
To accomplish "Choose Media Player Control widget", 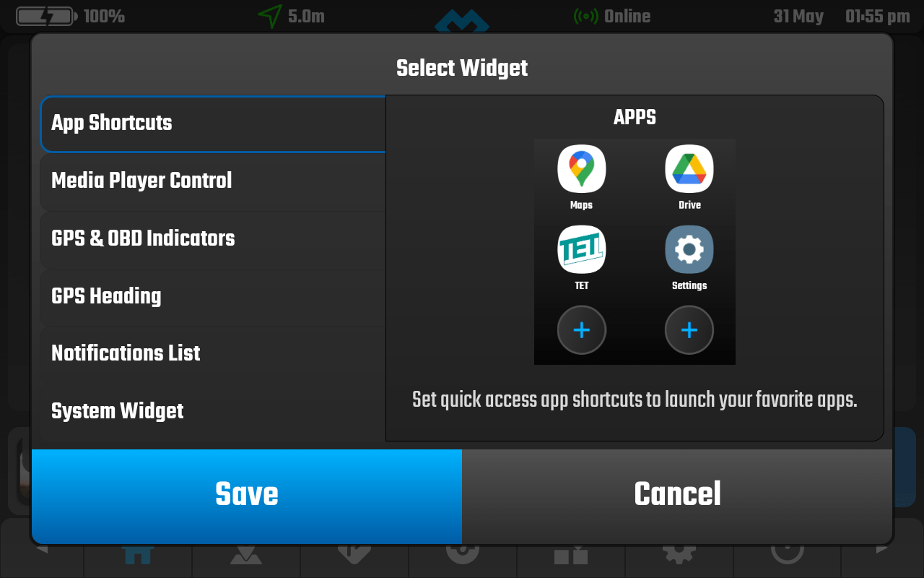I will point(213,181).
